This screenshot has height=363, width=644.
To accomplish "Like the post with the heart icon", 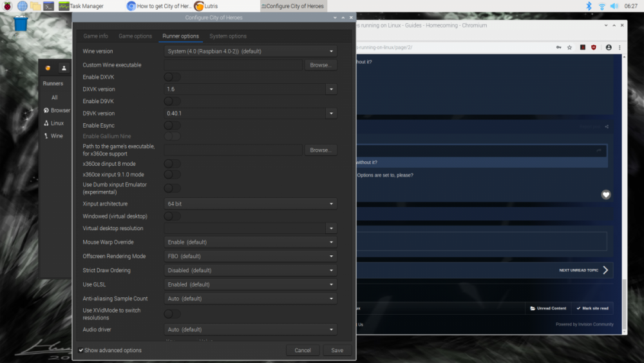I will (606, 194).
